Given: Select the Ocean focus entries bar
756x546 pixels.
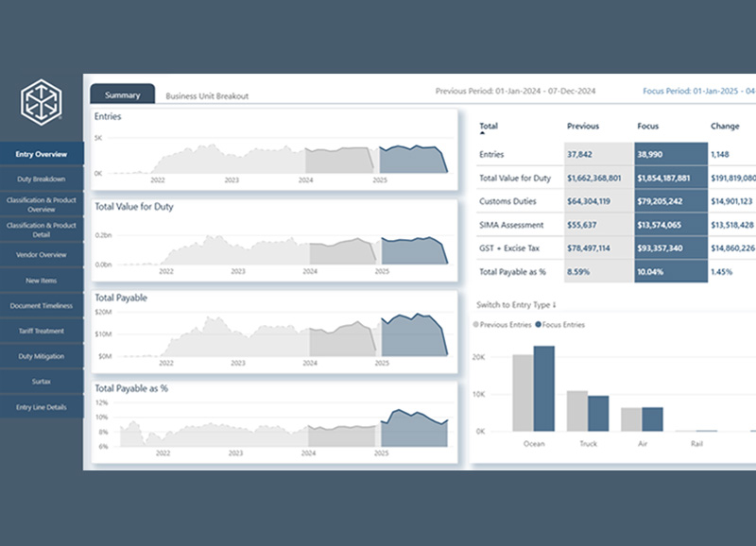Looking at the screenshot, I should pyautogui.click(x=544, y=388).
